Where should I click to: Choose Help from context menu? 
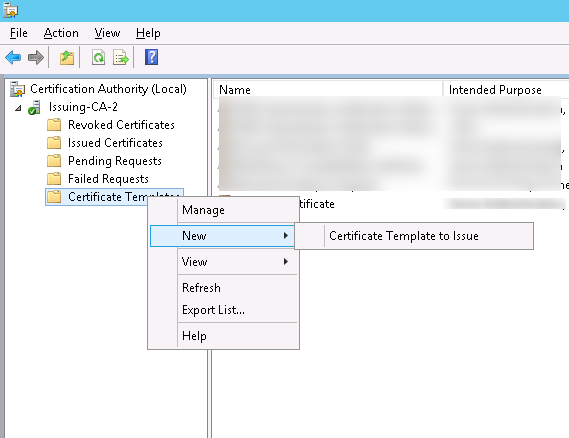click(223, 336)
